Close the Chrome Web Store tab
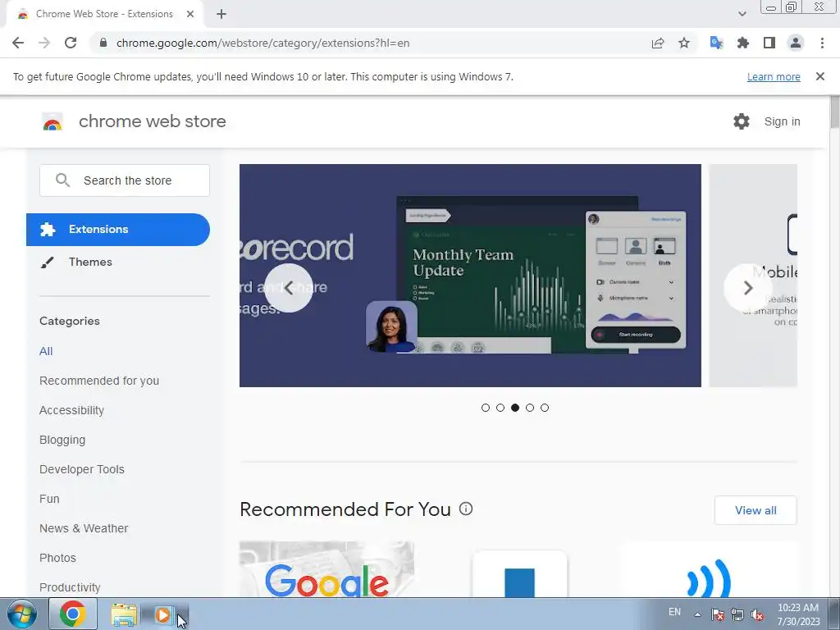840x630 pixels. [x=190, y=14]
